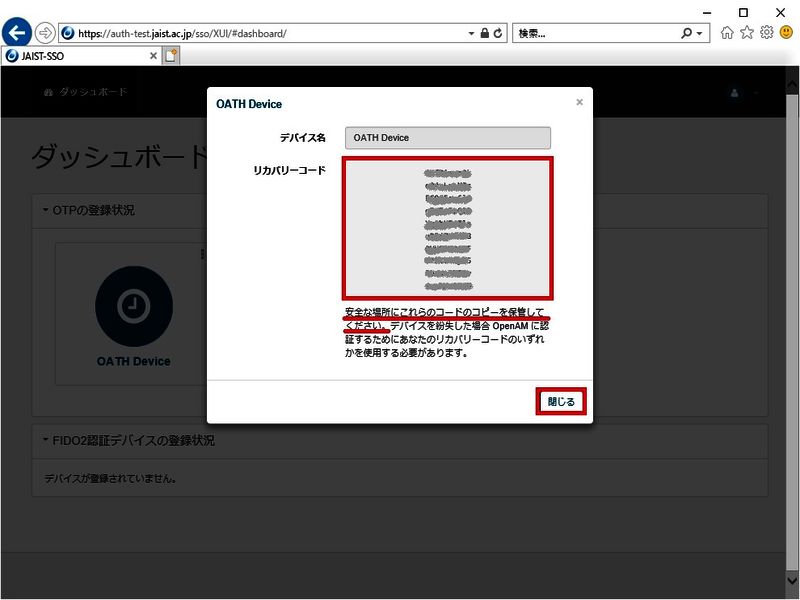This screenshot has width=800, height=600.
Task: Click the refresh icon in address bar
Action: (x=498, y=34)
